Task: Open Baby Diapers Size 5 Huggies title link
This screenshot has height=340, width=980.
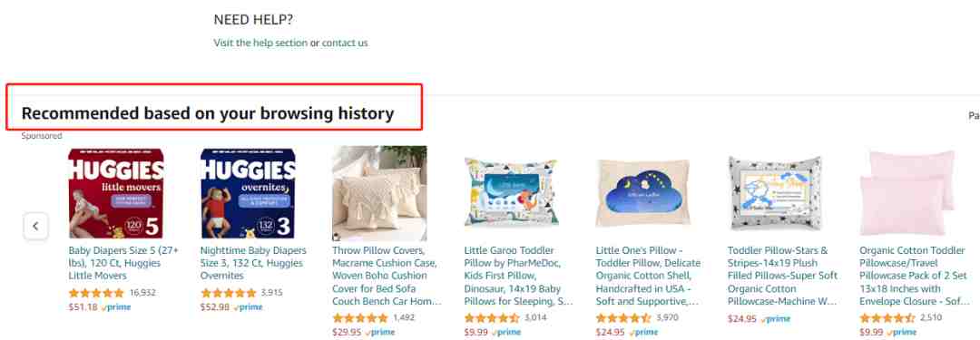Action: tap(123, 263)
